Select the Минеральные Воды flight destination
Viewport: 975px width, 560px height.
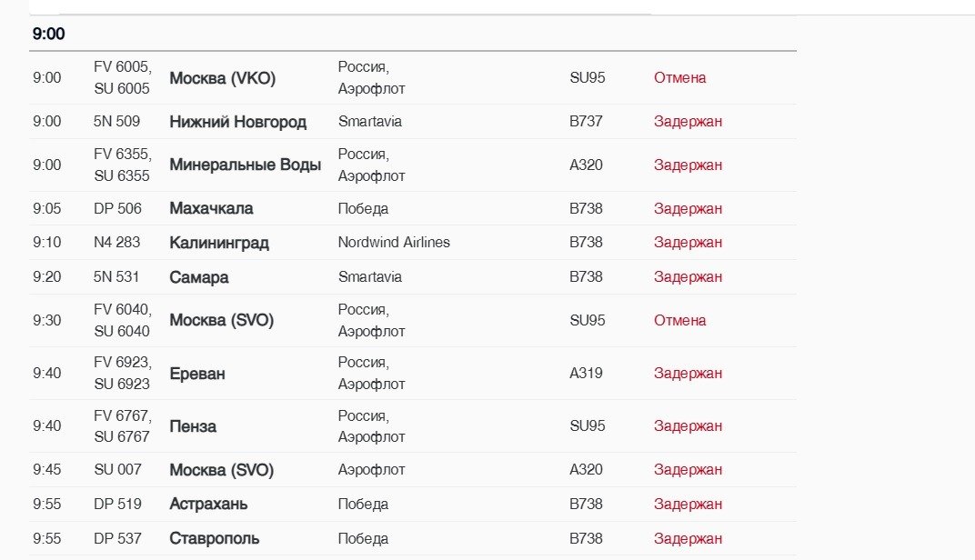[x=245, y=165]
